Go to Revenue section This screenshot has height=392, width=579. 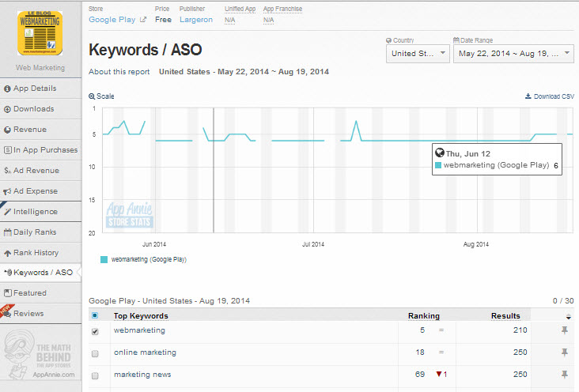click(40, 130)
